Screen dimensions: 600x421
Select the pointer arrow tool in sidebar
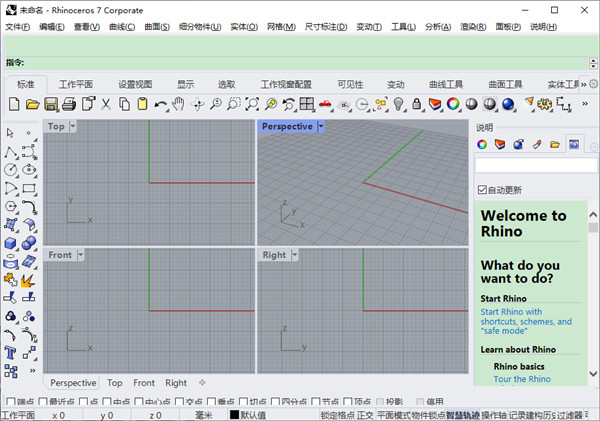[x=11, y=132]
